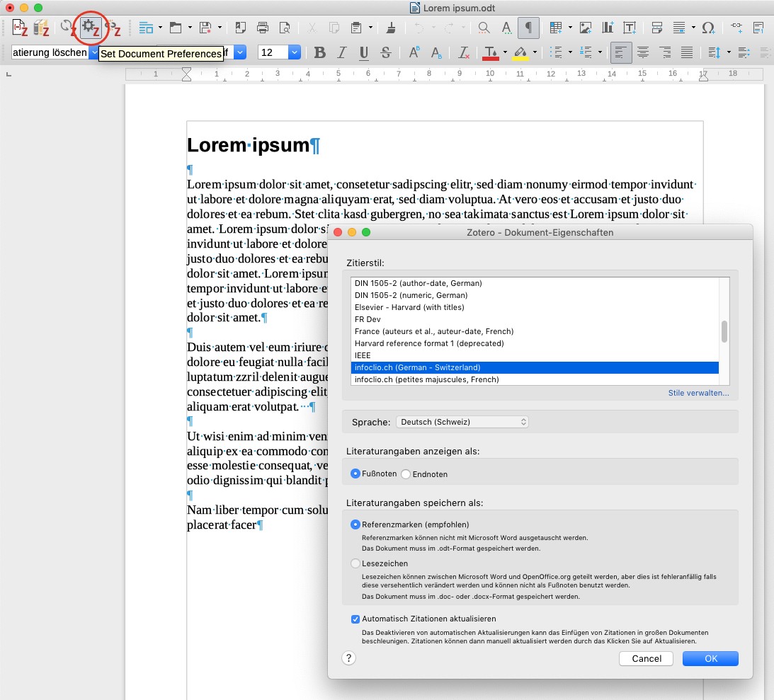Click Zotero Refresh citations icon
The width and height of the screenshot is (774, 700).
pyautogui.click(x=68, y=28)
